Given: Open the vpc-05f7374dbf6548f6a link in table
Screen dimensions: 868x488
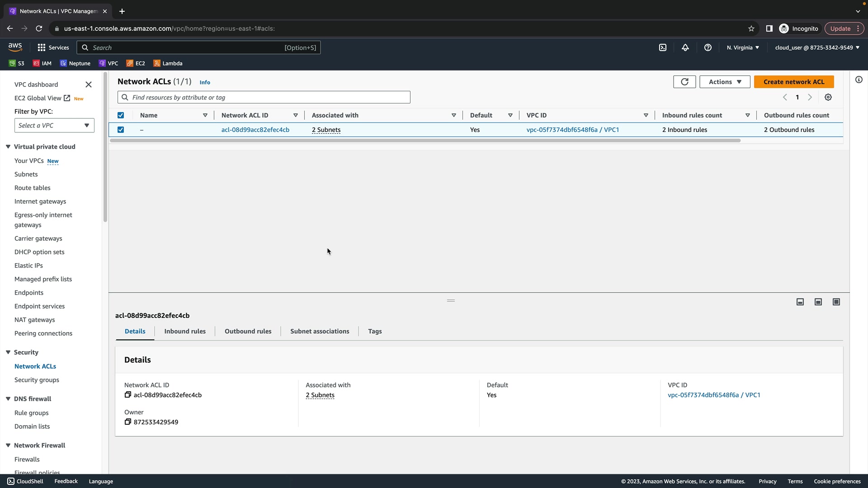Looking at the screenshot, I should coord(562,130).
